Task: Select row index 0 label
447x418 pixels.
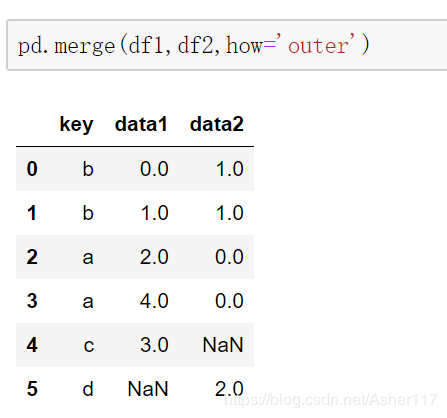Action: click(32, 169)
